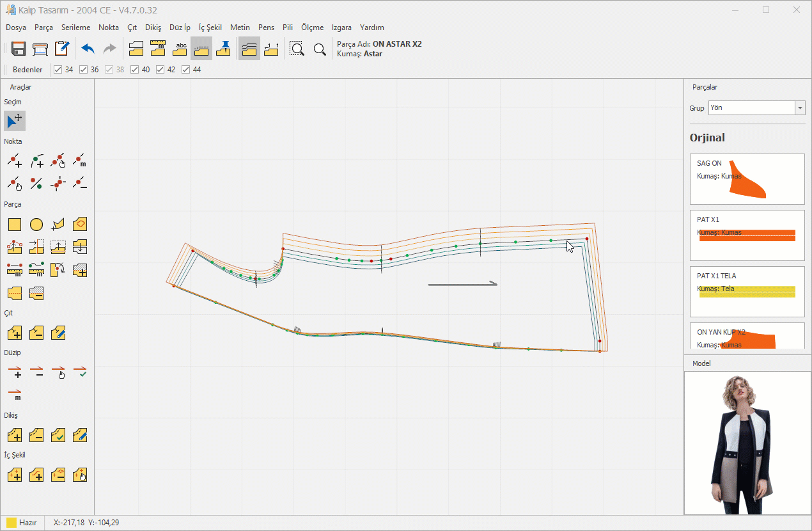
Task: Select the rectangle piece tool
Action: click(15, 225)
